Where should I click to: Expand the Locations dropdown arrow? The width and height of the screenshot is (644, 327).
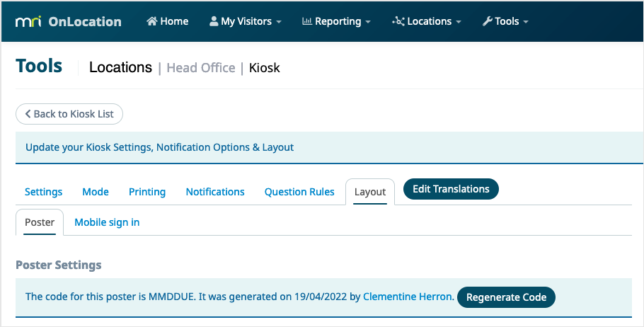tap(459, 22)
